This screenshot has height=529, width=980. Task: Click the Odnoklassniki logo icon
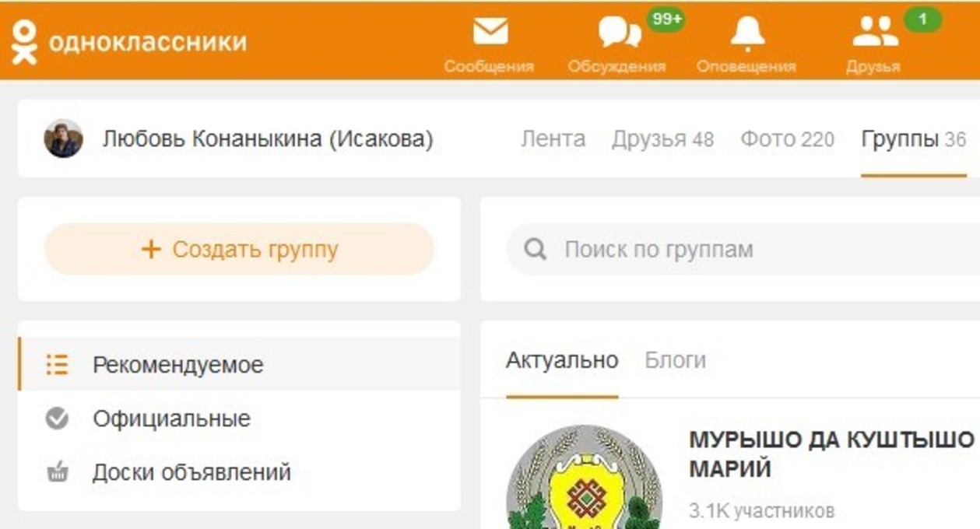tap(24, 41)
